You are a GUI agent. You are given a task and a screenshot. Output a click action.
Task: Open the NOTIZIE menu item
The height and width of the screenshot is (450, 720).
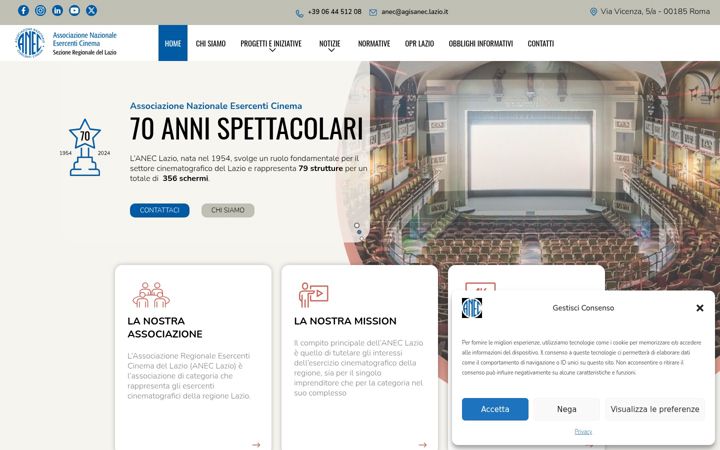pos(330,43)
